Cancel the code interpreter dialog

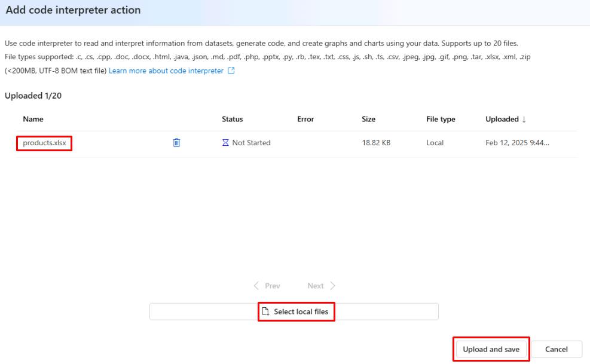pos(556,349)
